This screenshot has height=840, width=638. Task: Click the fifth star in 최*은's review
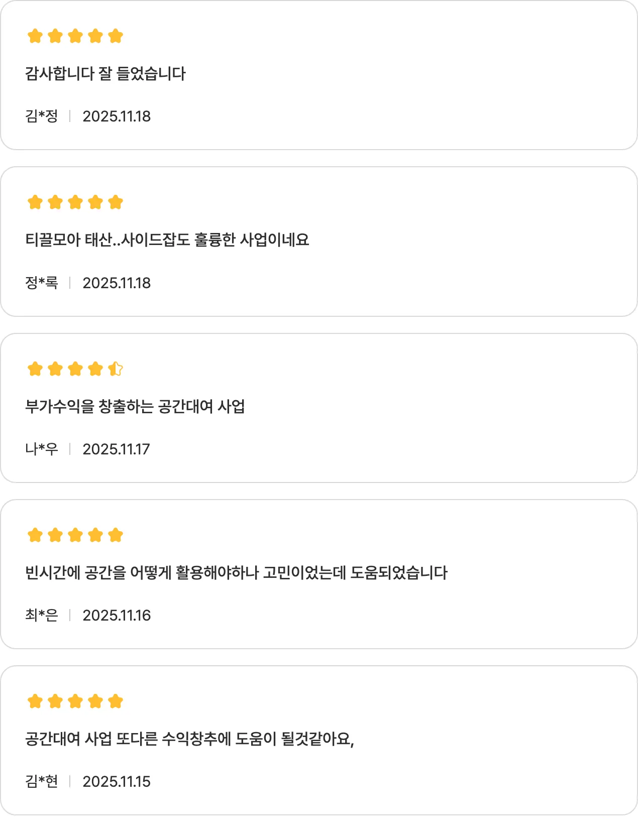click(x=116, y=535)
